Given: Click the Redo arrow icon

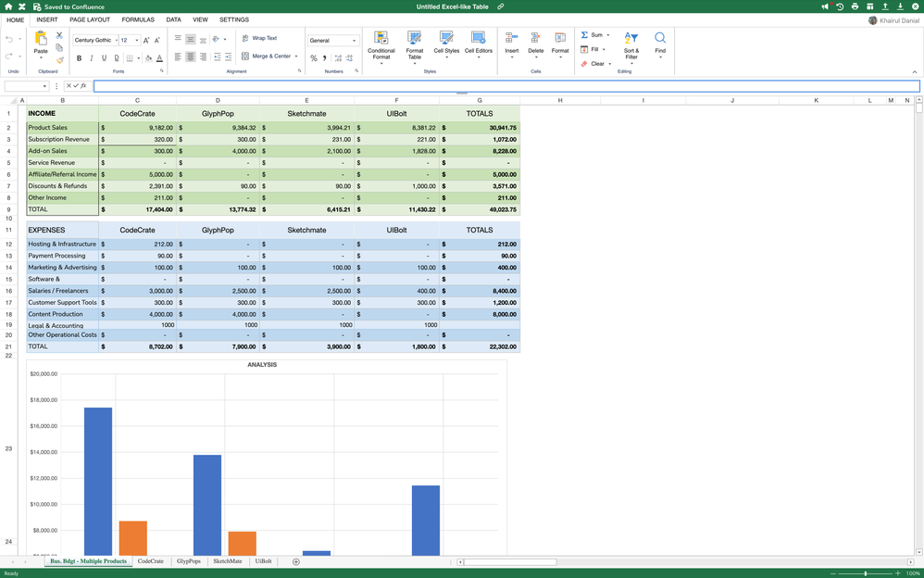Looking at the screenshot, I should click(x=9, y=56).
